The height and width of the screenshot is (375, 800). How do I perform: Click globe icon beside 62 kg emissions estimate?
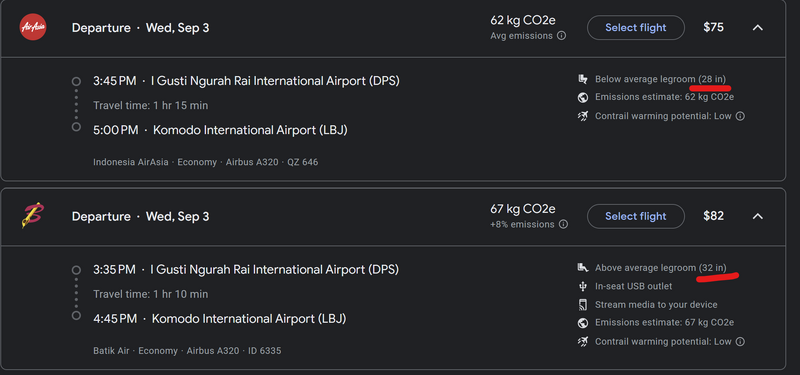point(583,97)
